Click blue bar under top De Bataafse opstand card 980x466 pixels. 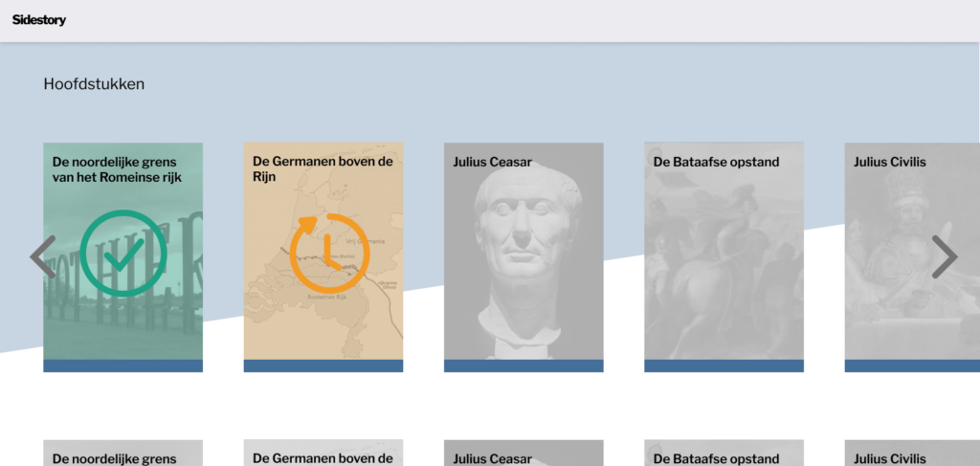pos(724,366)
